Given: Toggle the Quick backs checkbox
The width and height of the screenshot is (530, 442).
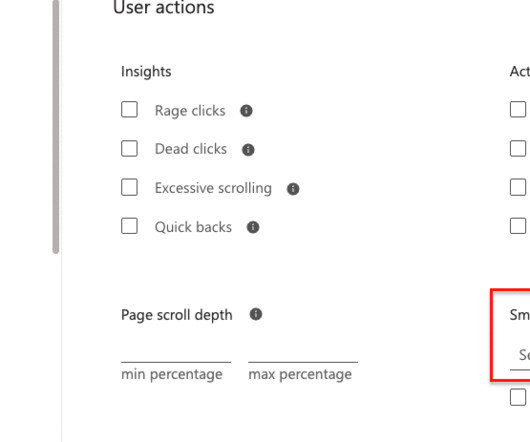Looking at the screenshot, I should (x=129, y=226).
